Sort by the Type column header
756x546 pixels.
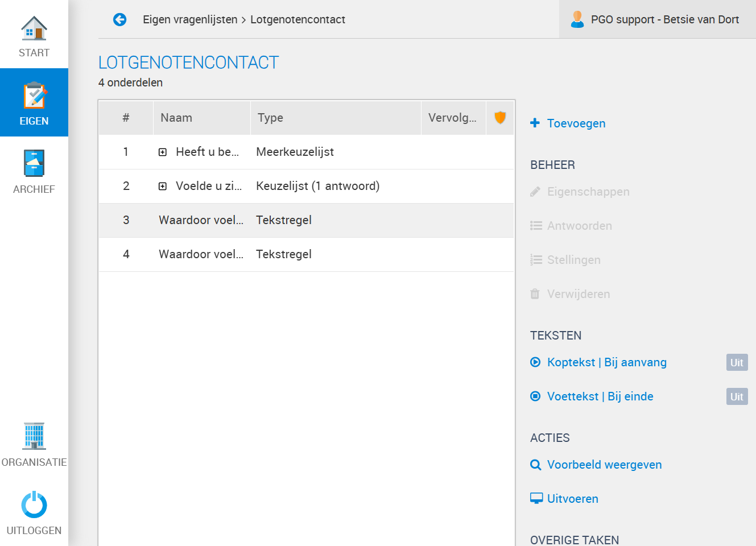[x=336, y=118]
